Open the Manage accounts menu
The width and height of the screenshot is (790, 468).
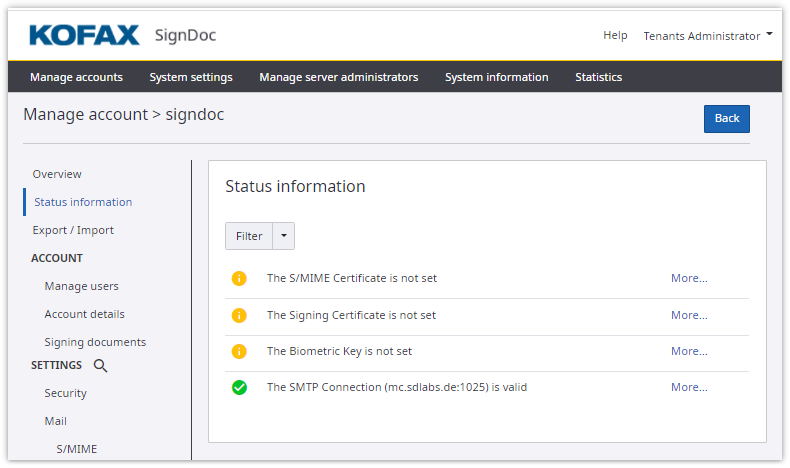click(76, 77)
